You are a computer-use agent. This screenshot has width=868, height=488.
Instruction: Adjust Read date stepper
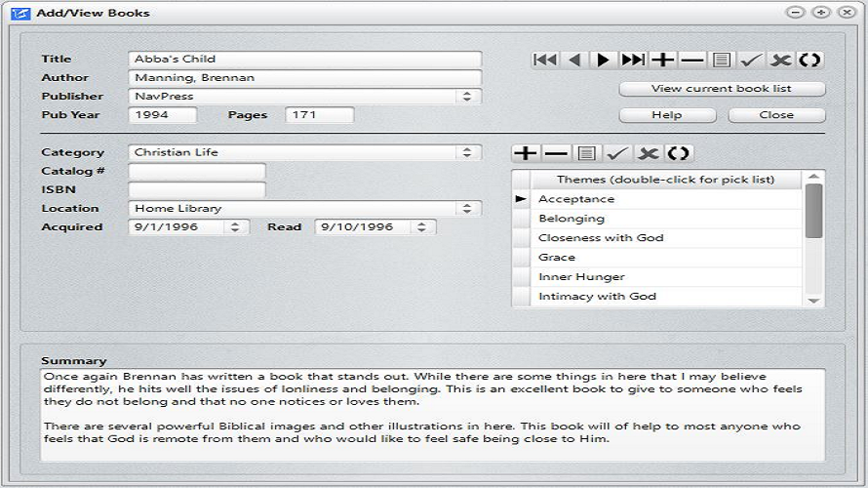tap(422, 227)
